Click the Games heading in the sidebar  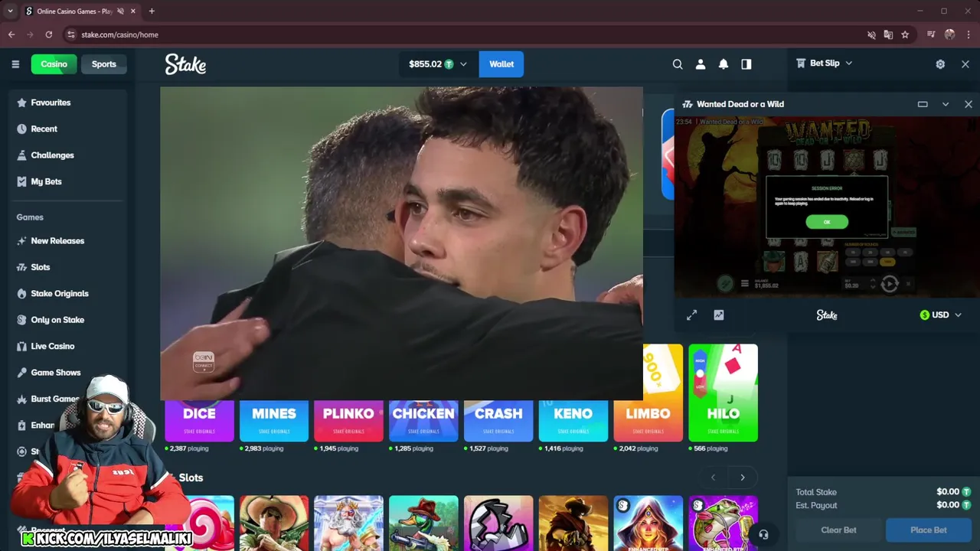tap(30, 217)
